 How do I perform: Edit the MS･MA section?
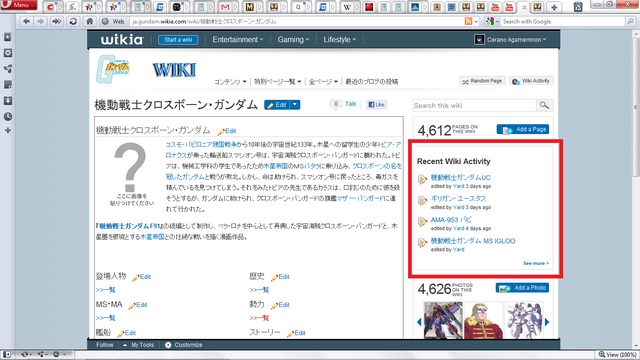pyautogui.click(x=138, y=305)
